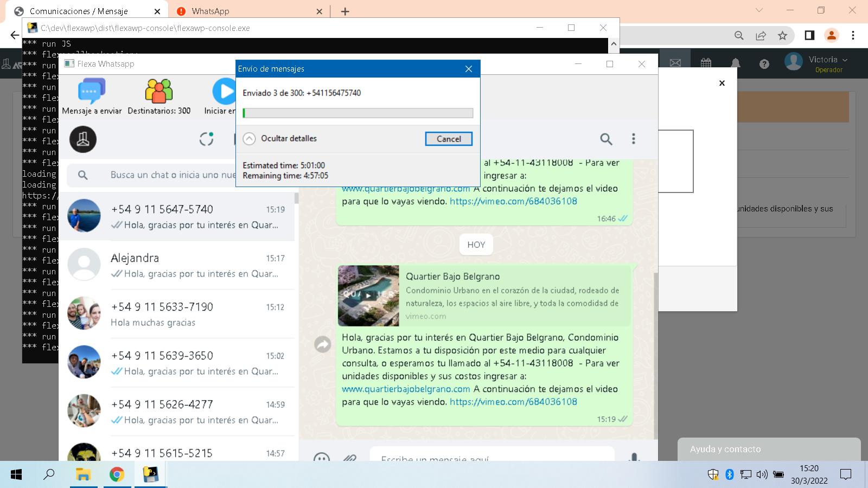This screenshot has width=868, height=488.
Task: Open chat +54 9 11 5626-4277
Action: 176,412
